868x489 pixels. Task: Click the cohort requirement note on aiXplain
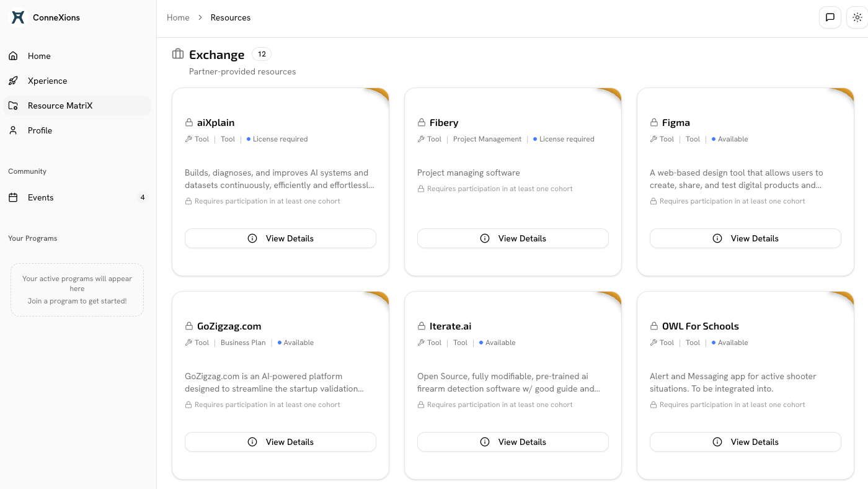(263, 201)
